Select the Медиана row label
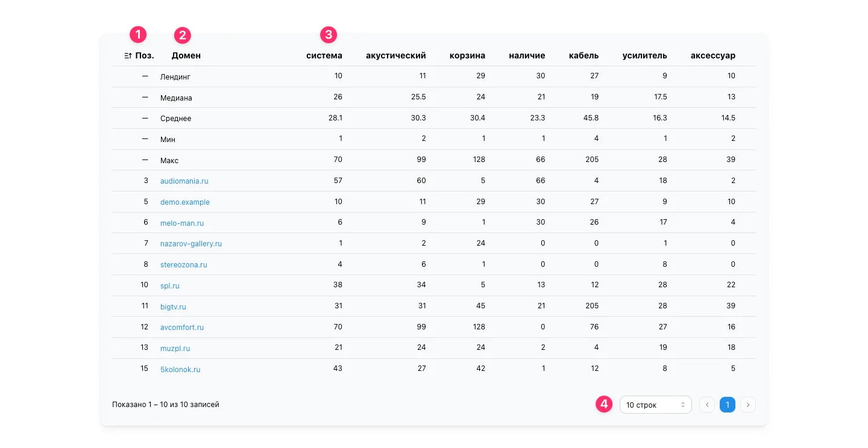The width and height of the screenshot is (868, 448). (176, 98)
